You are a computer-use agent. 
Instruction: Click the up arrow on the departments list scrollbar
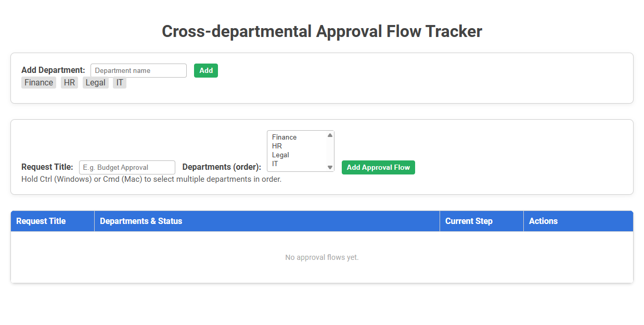pyautogui.click(x=330, y=135)
